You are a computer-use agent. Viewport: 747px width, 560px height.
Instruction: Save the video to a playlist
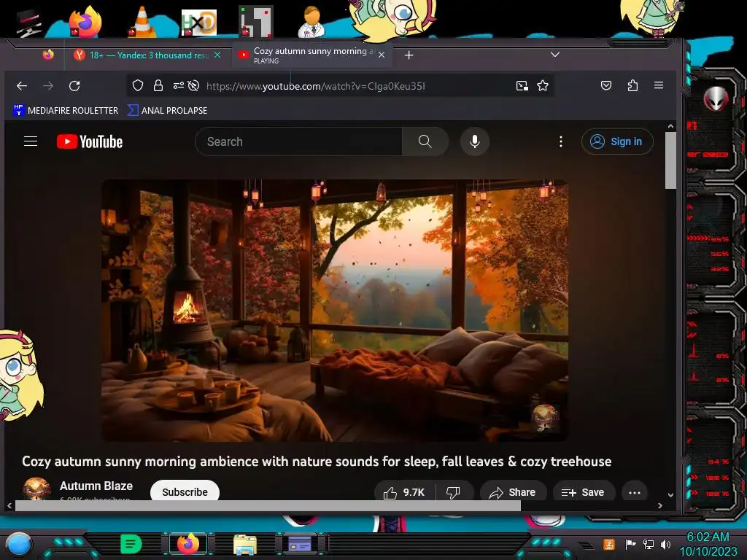[583, 492]
